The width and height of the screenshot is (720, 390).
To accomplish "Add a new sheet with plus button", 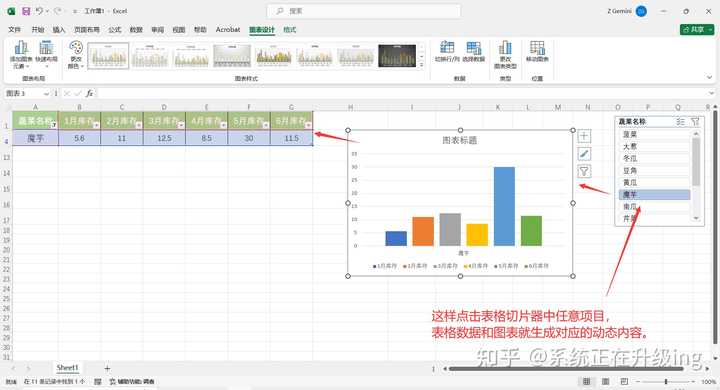I will pos(107,368).
